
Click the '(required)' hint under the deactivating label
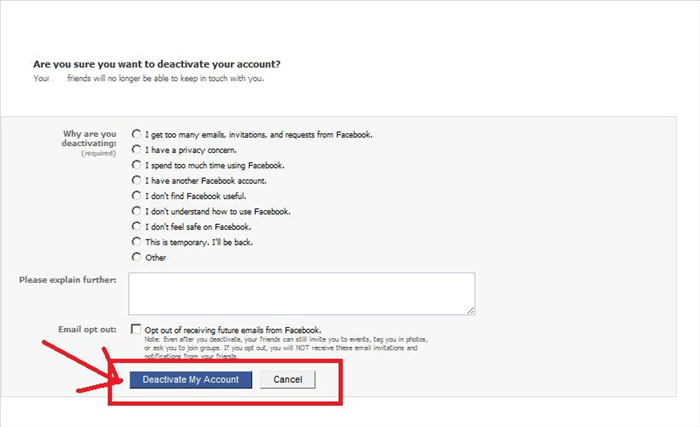click(99, 153)
